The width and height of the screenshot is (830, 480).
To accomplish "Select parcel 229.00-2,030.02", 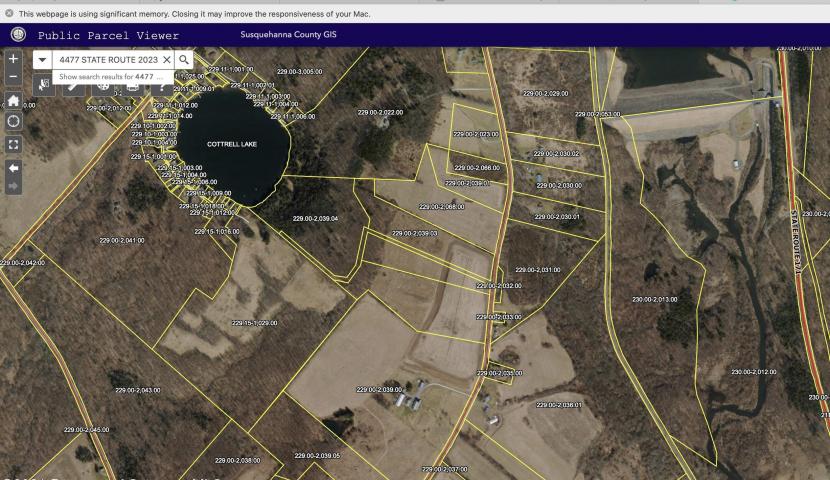I will [556, 153].
